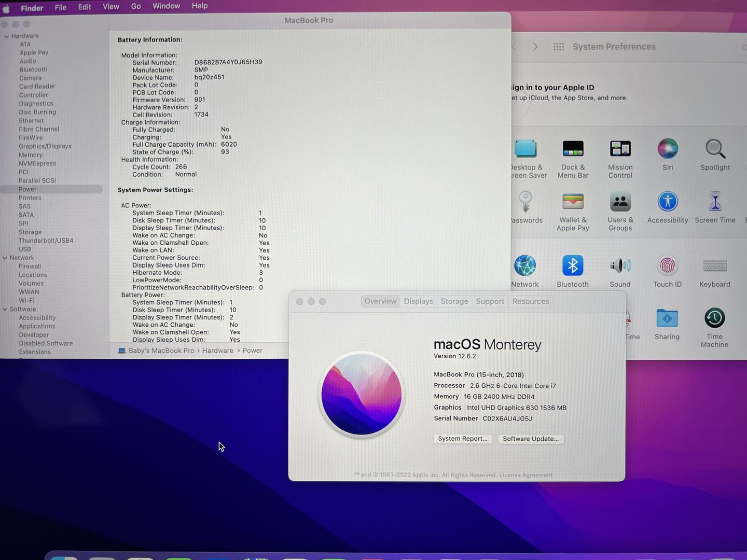747x560 pixels.
Task: Open Spotlight preferences
Action: [x=715, y=155]
